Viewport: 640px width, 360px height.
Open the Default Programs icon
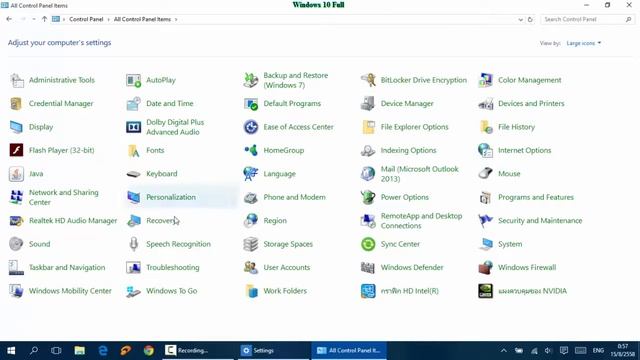click(251, 104)
